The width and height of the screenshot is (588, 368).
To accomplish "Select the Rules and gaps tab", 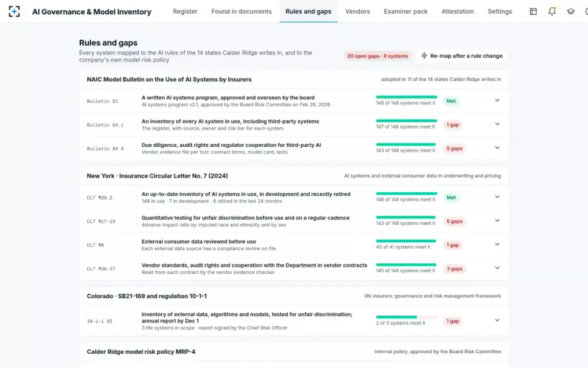I will [x=308, y=11].
